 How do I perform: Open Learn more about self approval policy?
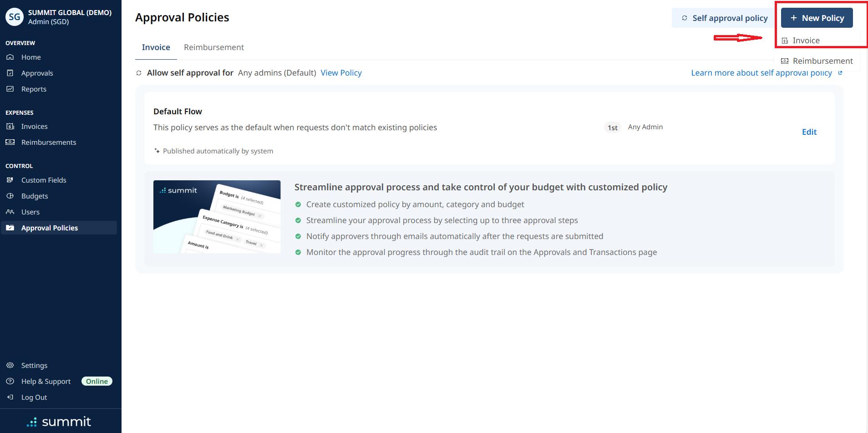pos(761,73)
